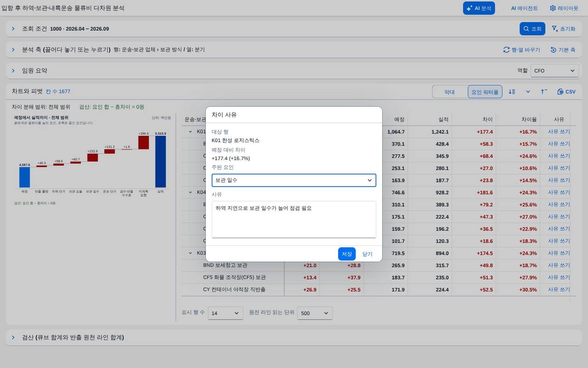Click the 실적 column header
Screen dimensions: 588x368
click(430, 119)
